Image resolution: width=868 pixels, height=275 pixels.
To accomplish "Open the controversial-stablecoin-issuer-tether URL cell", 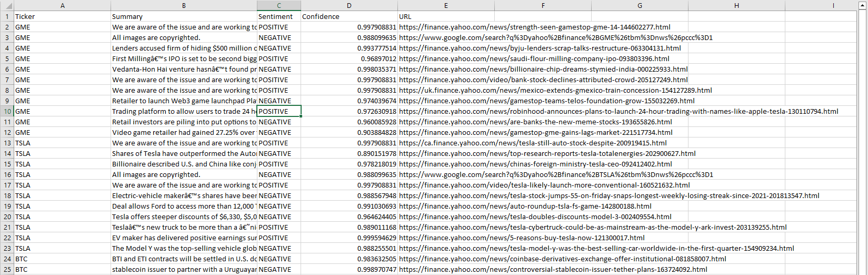I will pyautogui.click(x=553, y=269).
